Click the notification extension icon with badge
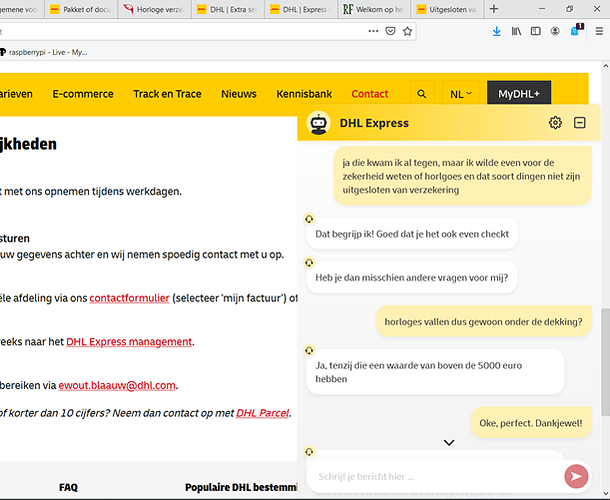The height and width of the screenshot is (500, 610). 576,30
